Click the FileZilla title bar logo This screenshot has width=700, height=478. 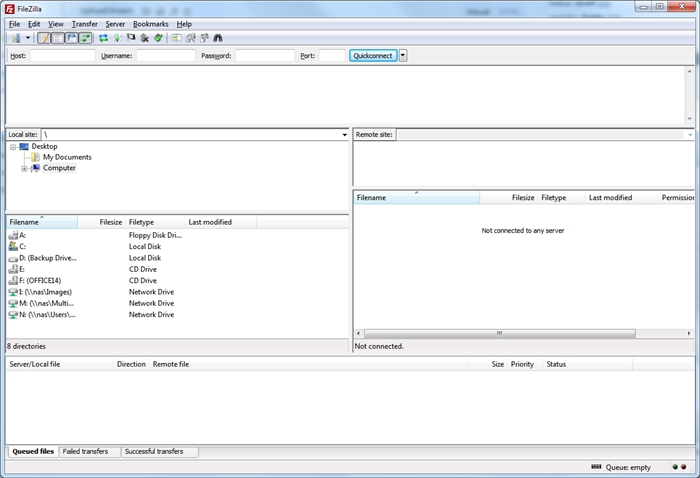(9, 8)
